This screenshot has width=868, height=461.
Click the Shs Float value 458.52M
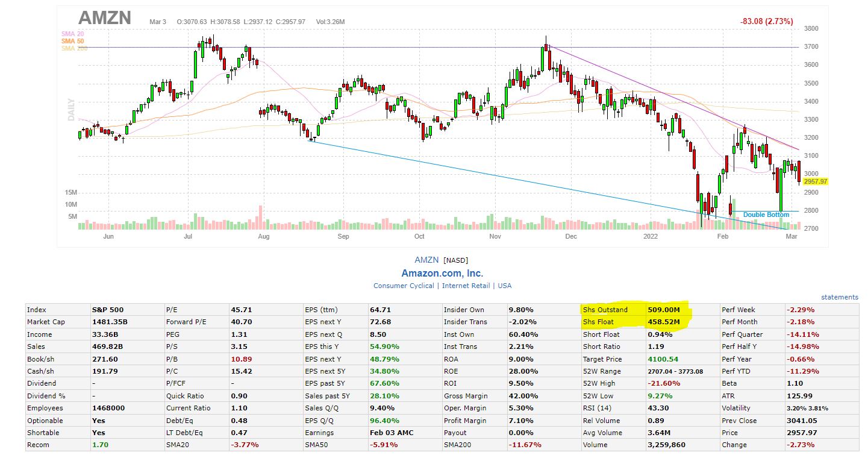(664, 322)
